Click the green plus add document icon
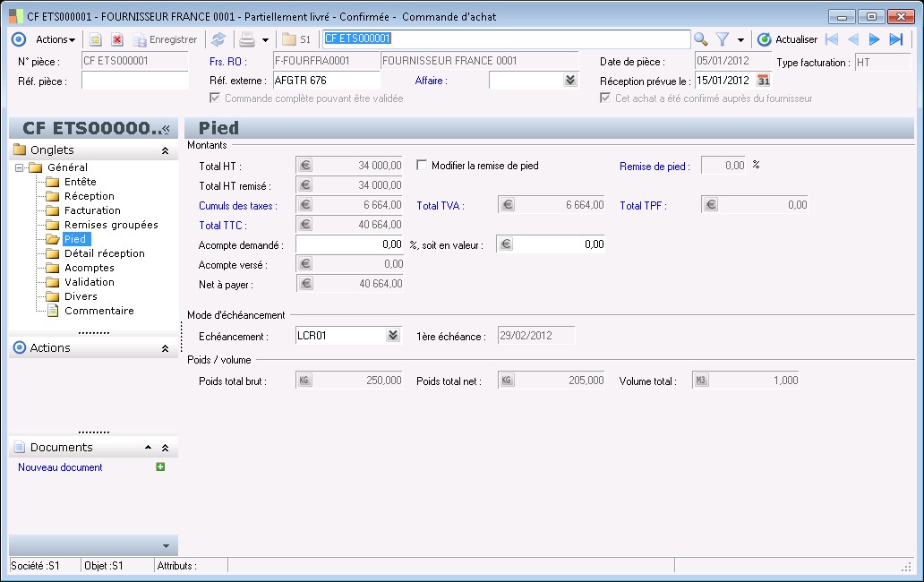 click(160, 466)
